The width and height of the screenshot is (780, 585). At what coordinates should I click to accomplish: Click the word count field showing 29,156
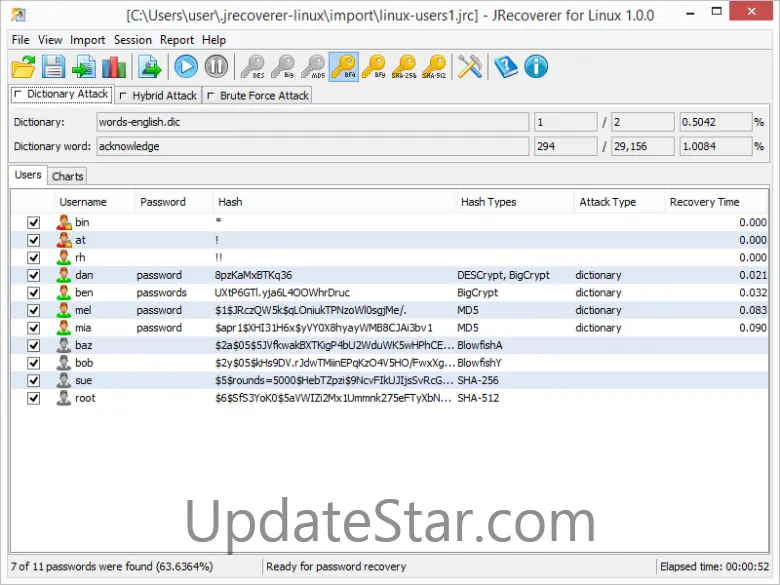642,146
